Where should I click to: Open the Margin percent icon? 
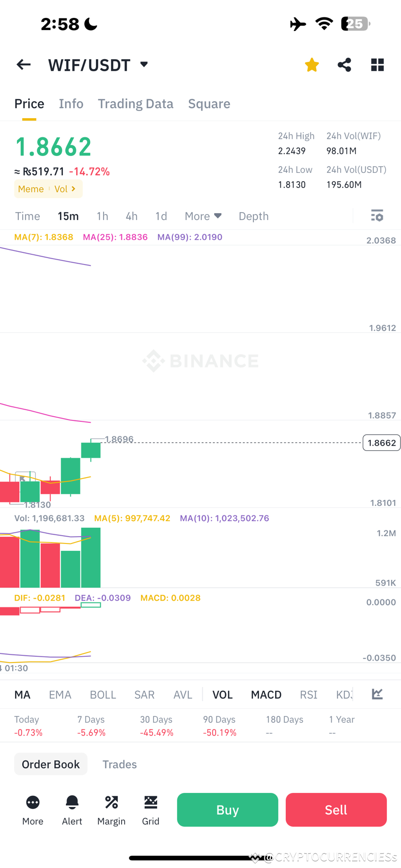[111, 803]
